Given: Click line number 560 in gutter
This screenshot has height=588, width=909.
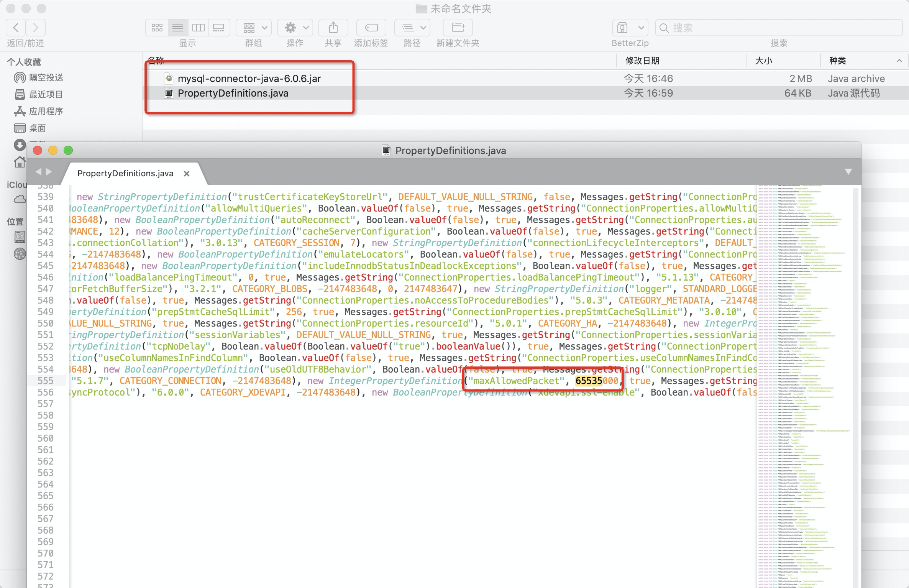Looking at the screenshot, I should (x=46, y=439).
